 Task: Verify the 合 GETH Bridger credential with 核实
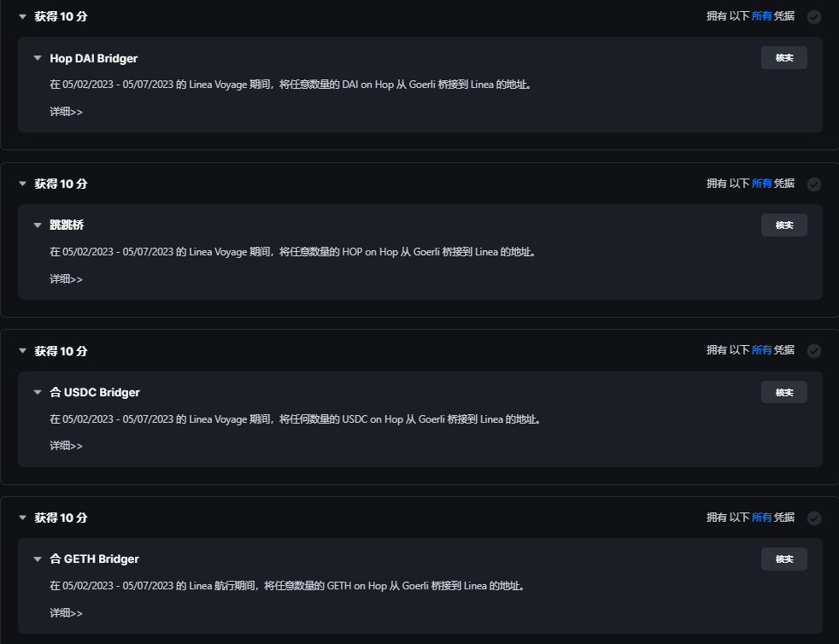tap(783, 559)
